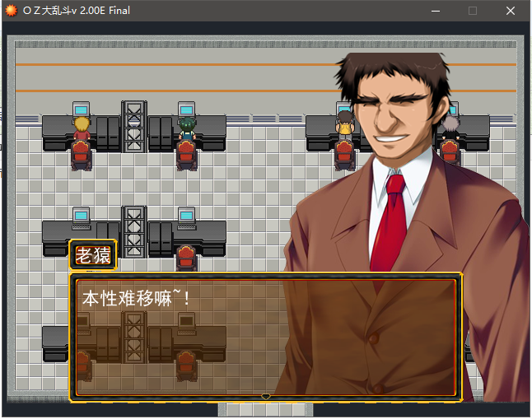The width and height of the screenshot is (532, 419).
Task: Click the computer monitor above the green-haired character
Action: click(x=187, y=109)
